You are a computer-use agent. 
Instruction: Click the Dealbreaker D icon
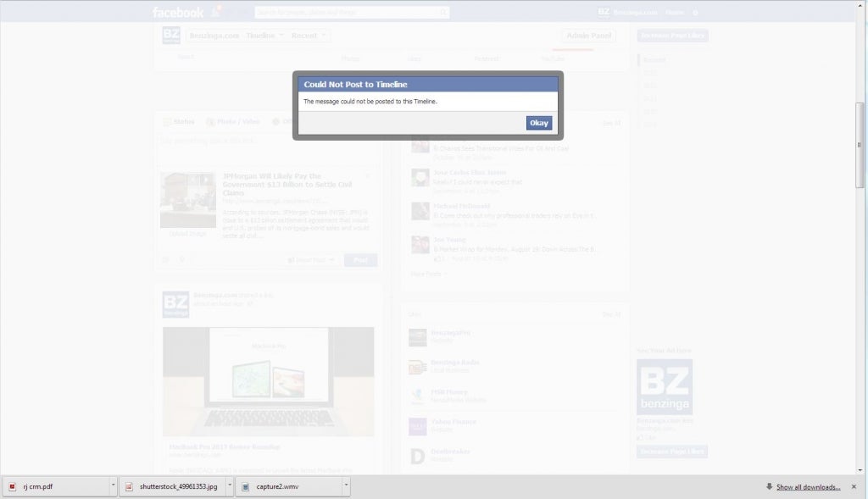(417, 457)
